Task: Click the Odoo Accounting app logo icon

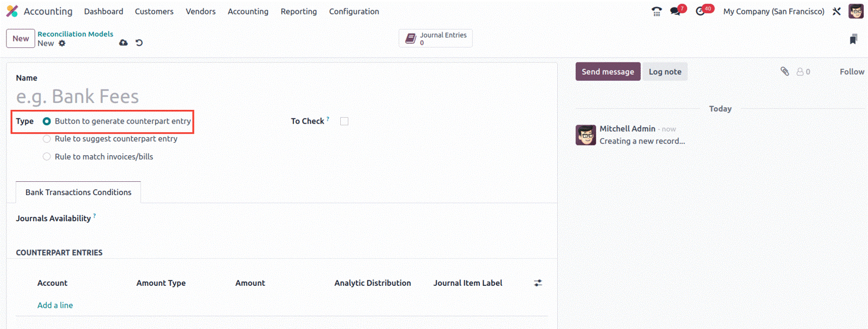Action: tap(12, 11)
